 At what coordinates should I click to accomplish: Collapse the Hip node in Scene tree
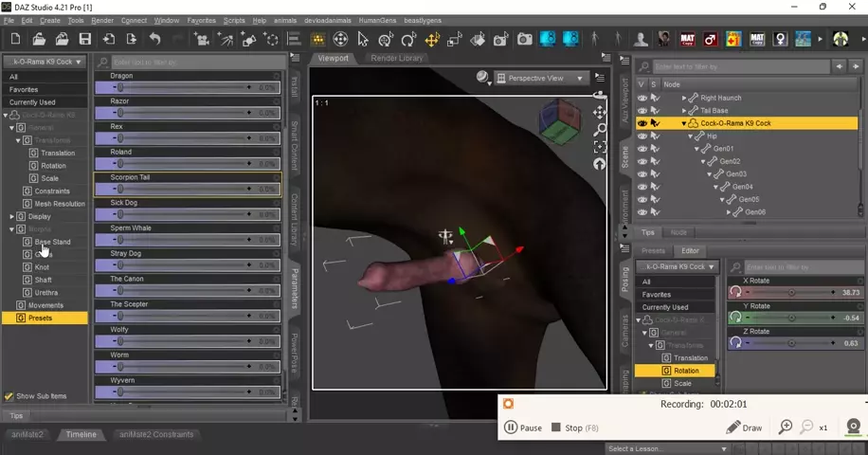click(691, 136)
